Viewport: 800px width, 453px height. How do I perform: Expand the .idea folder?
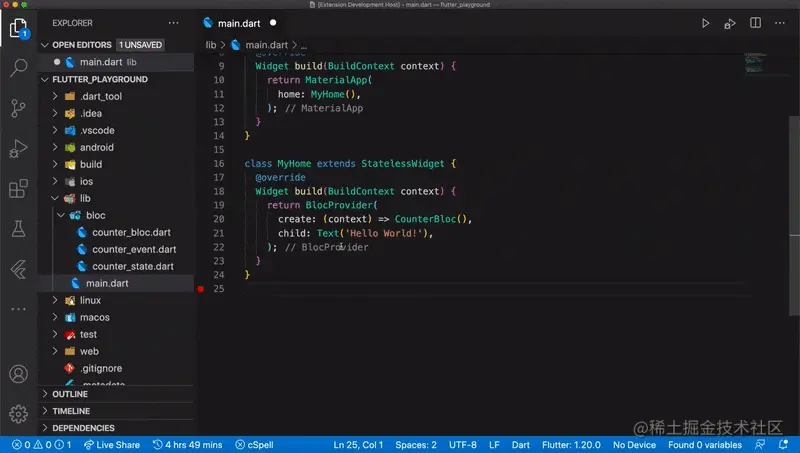[116, 113]
